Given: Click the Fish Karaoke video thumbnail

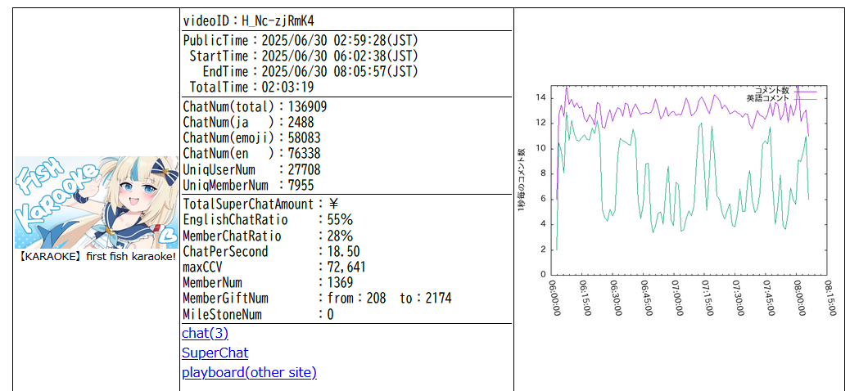Looking at the screenshot, I should point(97,202).
